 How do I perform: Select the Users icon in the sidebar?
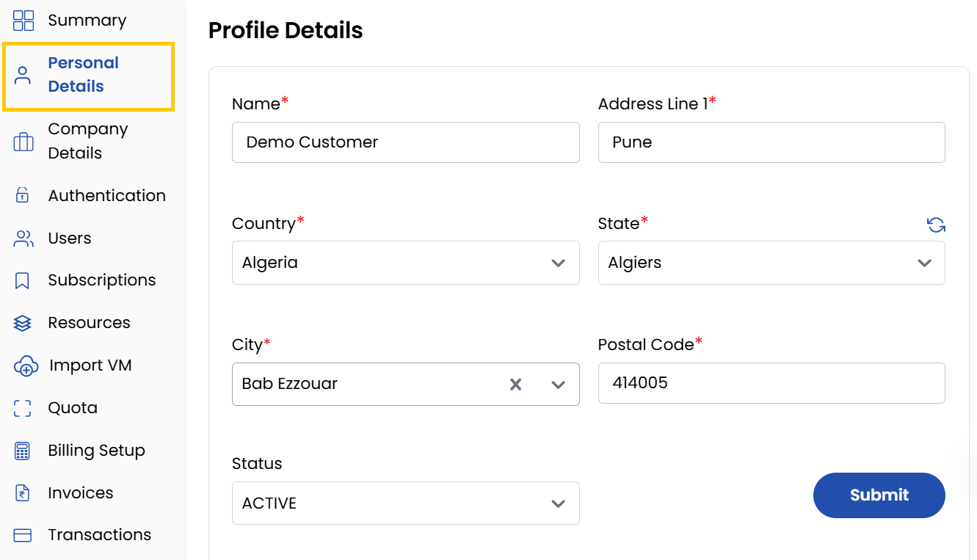click(x=23, y=237)
